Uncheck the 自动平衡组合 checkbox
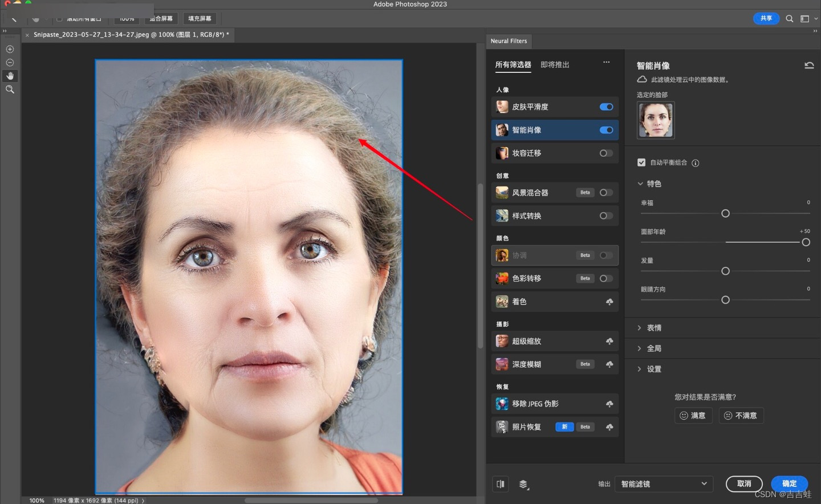 [x=641, y=162]
